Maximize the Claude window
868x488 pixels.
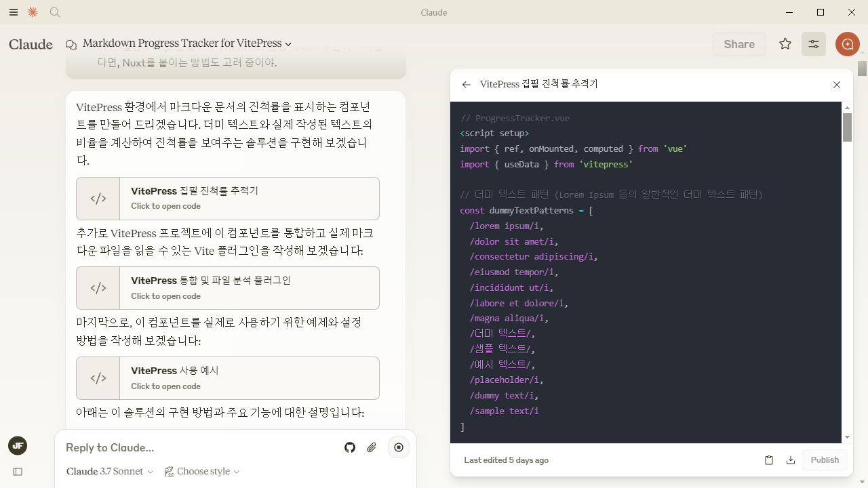point(821,12)
